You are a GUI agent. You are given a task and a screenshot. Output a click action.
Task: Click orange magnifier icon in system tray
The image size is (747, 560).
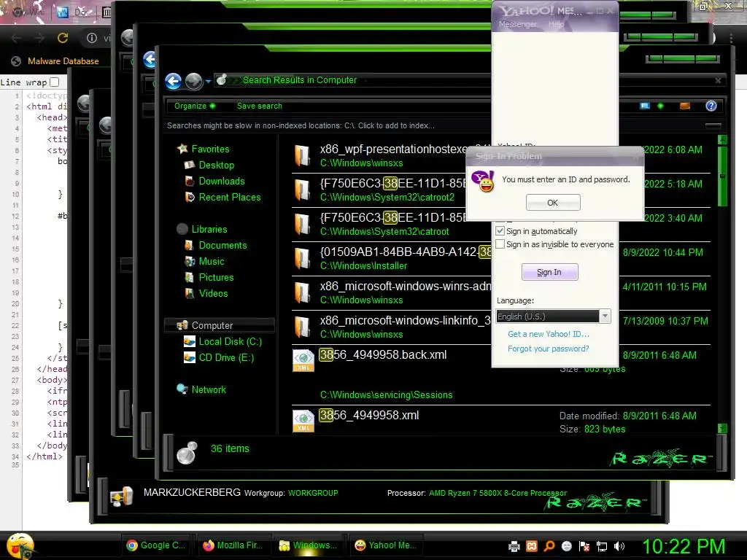pyautogui.click(x=549, y=546)
